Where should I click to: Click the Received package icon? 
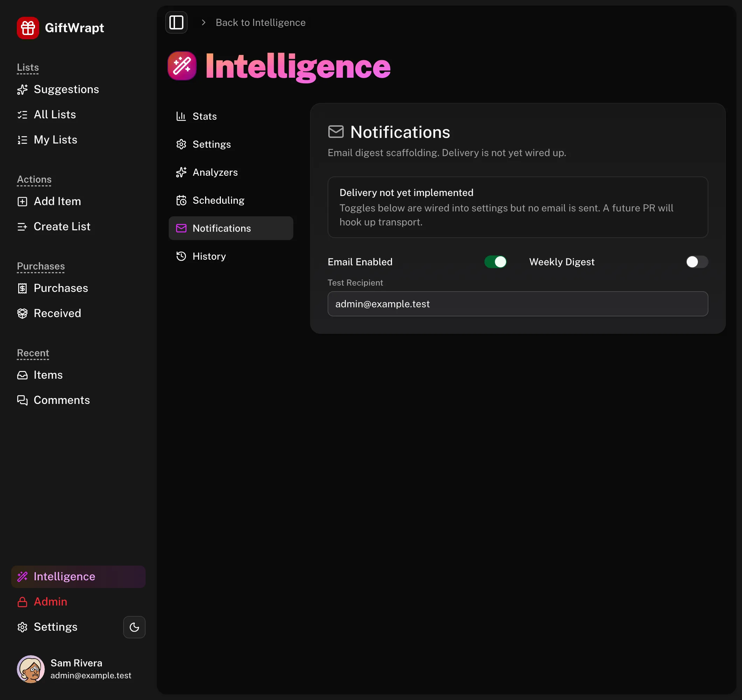(x=22, y=313)
